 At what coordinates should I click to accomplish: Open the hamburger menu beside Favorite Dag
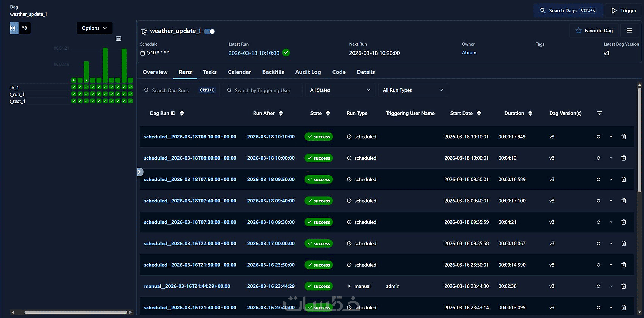tap(629, 31)
